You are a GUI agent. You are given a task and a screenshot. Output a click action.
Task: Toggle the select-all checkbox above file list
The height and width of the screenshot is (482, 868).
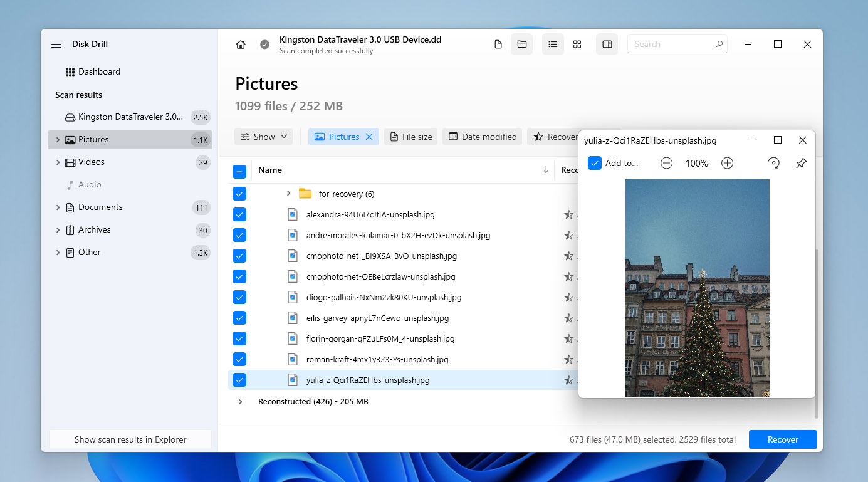[x=239, y=170]
